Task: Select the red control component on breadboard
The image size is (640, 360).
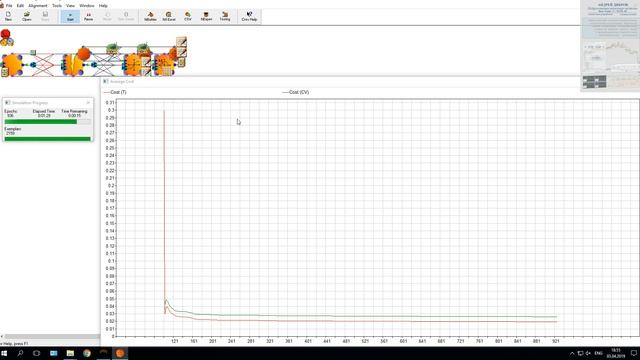Action: [5, 34]
